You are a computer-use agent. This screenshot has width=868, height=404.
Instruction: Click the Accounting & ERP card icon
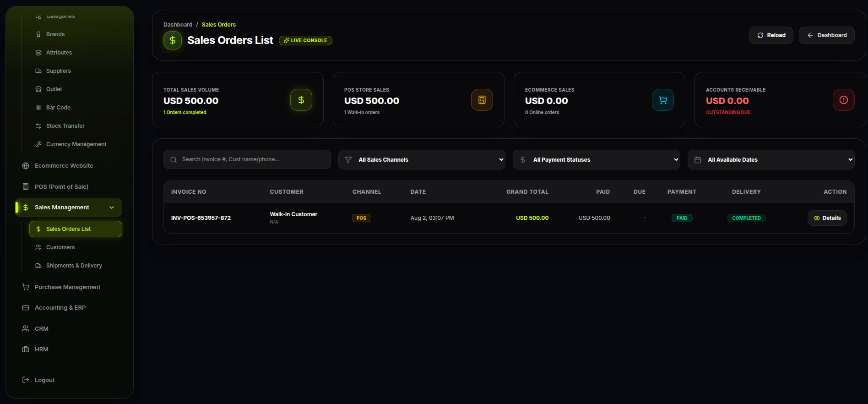click(26, 308)
